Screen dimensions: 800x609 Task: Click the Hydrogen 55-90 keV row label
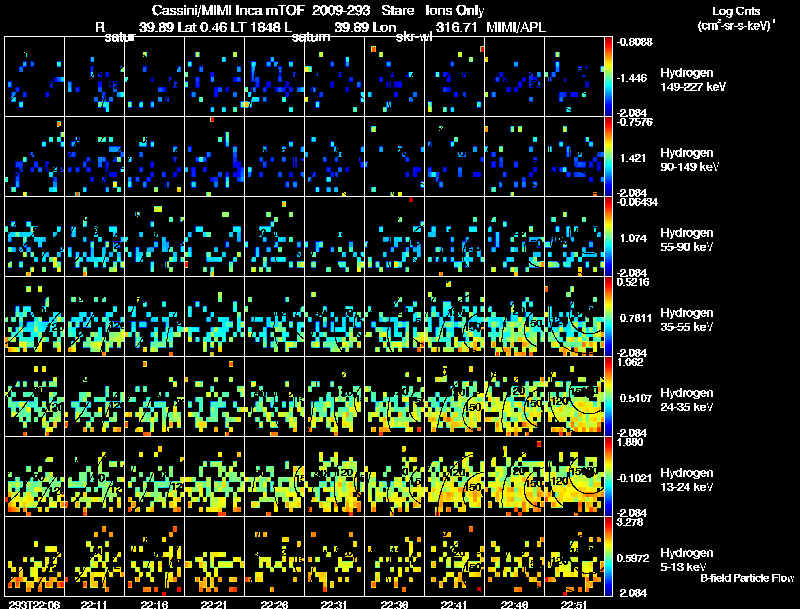pos(687,240)
